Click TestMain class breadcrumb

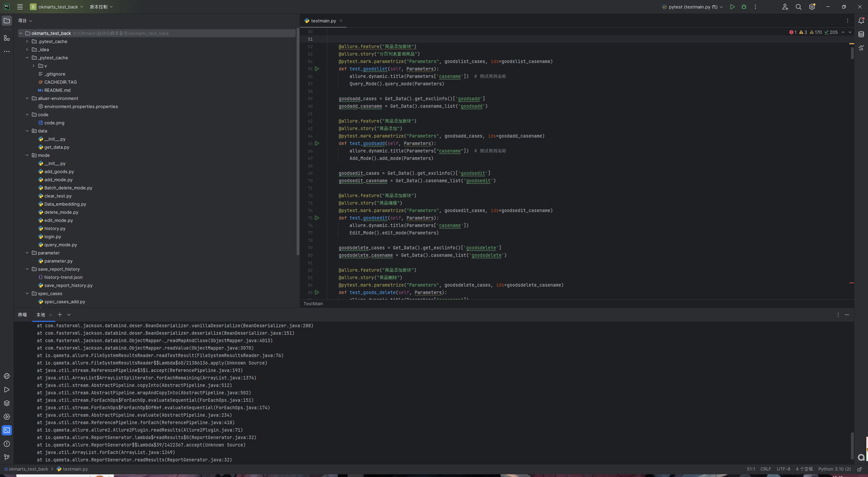(313, 304)
